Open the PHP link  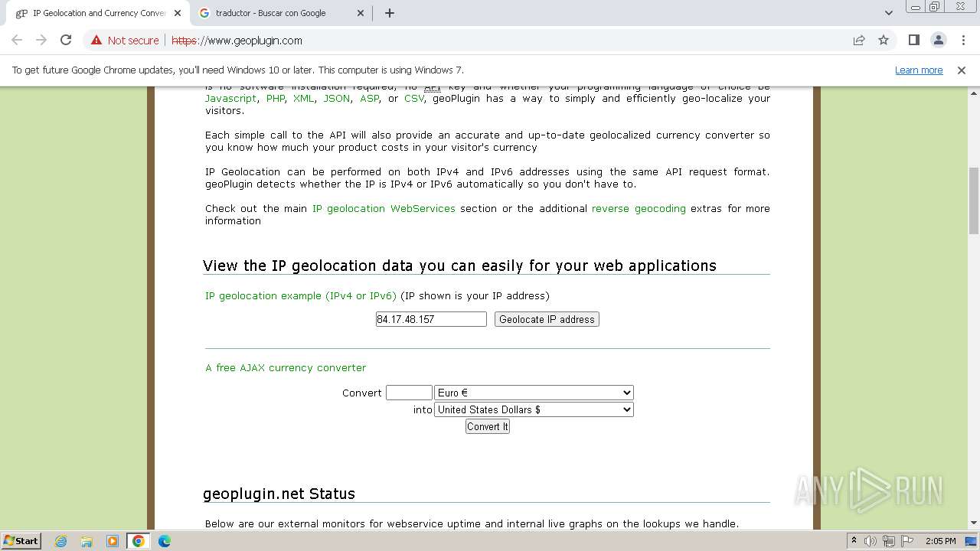[276, 99]
